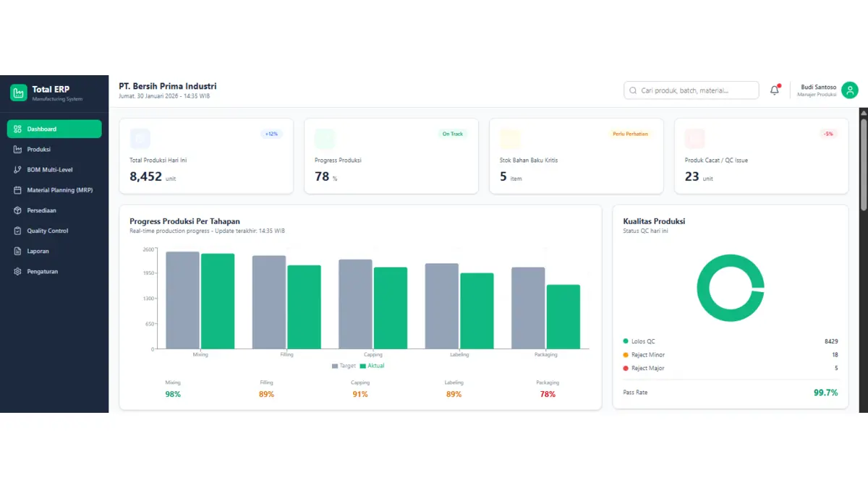This screenshot has width=868, height=488.
Task: Focus the Cari produk search field
Action: pos(694,90)
